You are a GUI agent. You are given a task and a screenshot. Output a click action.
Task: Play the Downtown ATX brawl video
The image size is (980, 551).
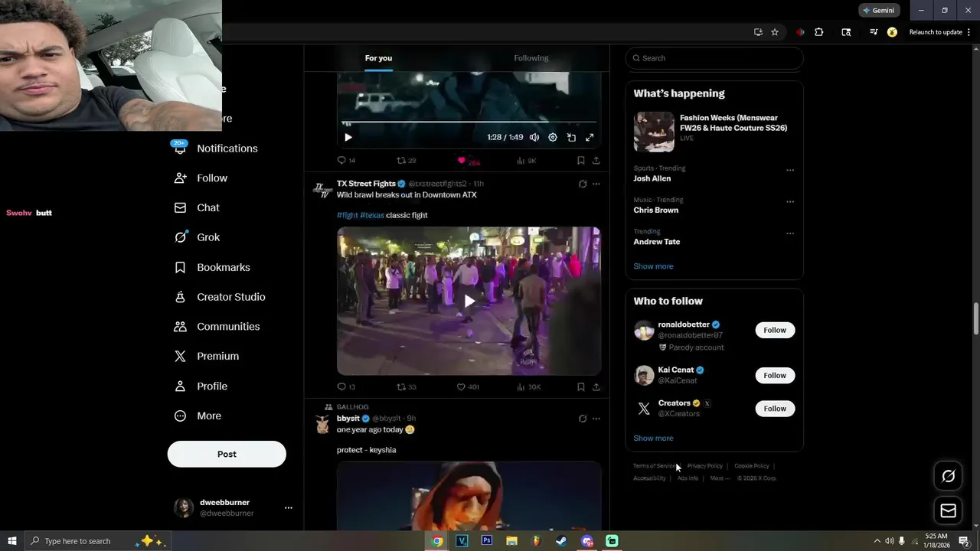(x=469, y=301)
